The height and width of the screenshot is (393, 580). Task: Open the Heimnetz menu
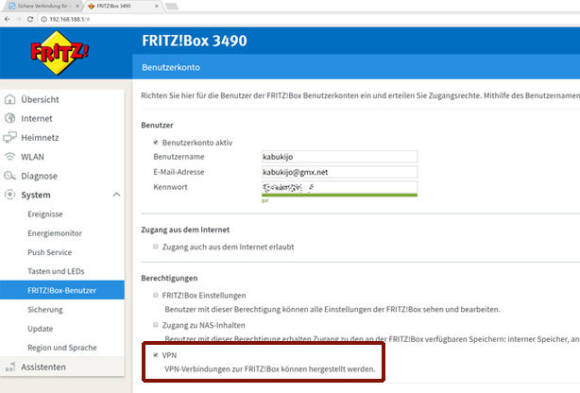coord(40,138)
